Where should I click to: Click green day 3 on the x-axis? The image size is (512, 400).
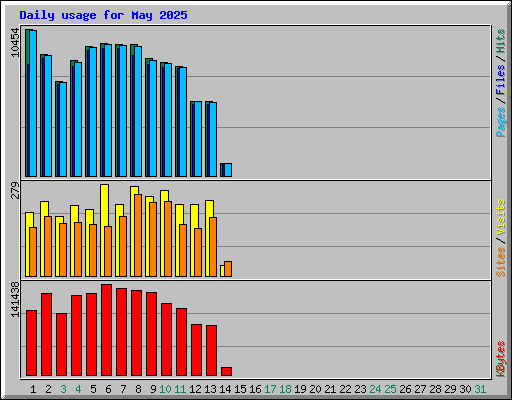pyautogui.click(x=63, y=389)
